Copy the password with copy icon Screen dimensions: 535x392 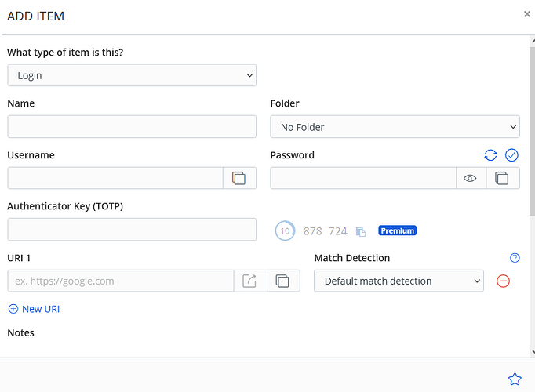[x=503, y=179]
